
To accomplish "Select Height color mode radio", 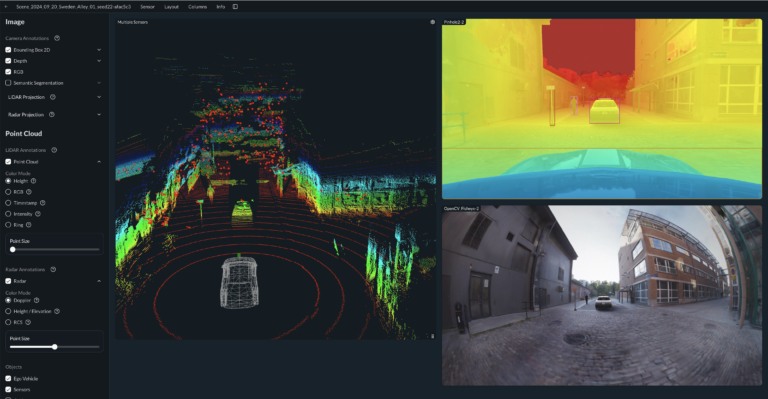I will point(8,181).
